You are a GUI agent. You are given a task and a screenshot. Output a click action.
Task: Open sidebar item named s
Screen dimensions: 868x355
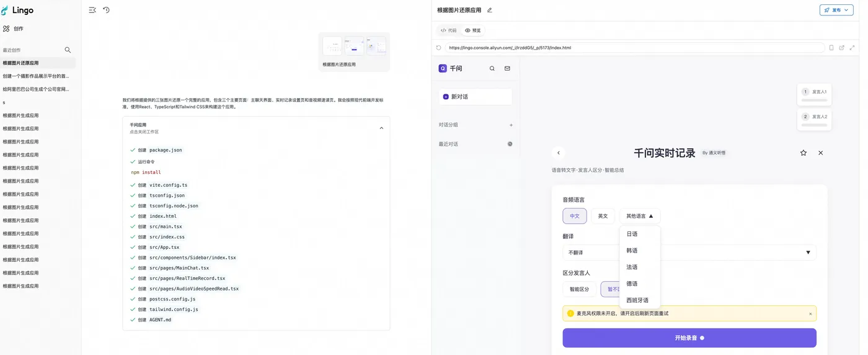tap(38, 102)
